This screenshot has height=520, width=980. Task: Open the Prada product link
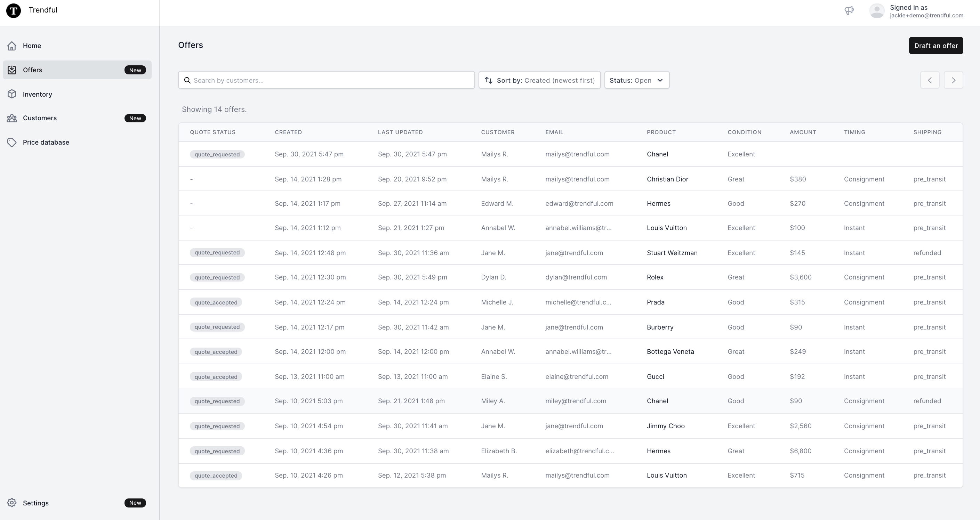pyautogui.click(x=656, y=302)
